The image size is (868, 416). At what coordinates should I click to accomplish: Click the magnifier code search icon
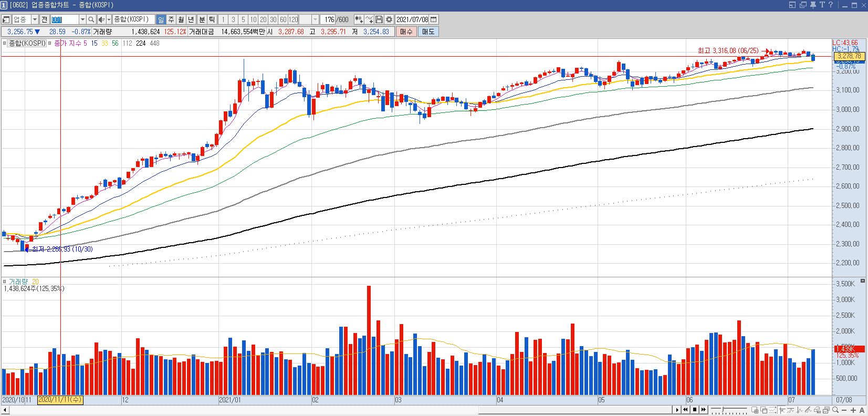click(91, 19)
